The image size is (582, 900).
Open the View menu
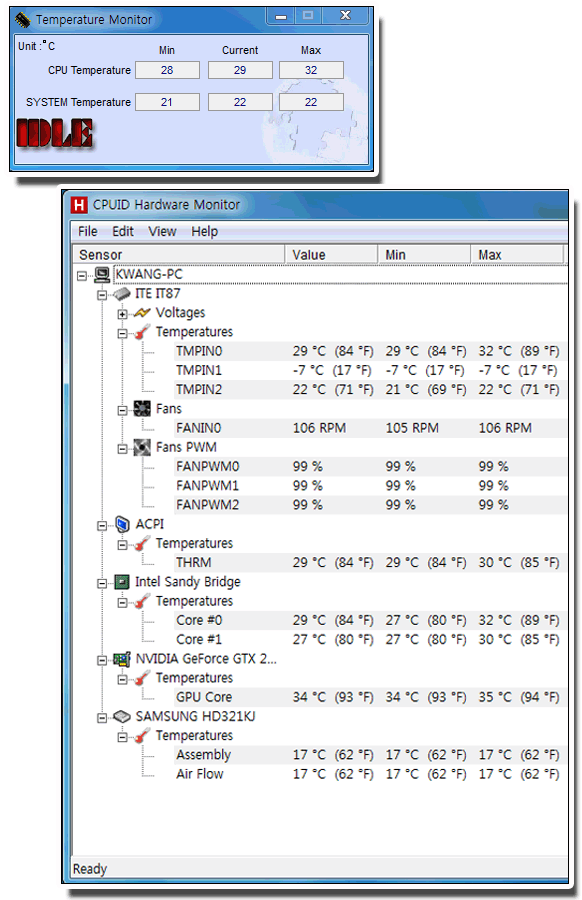(x=162, y=231)
